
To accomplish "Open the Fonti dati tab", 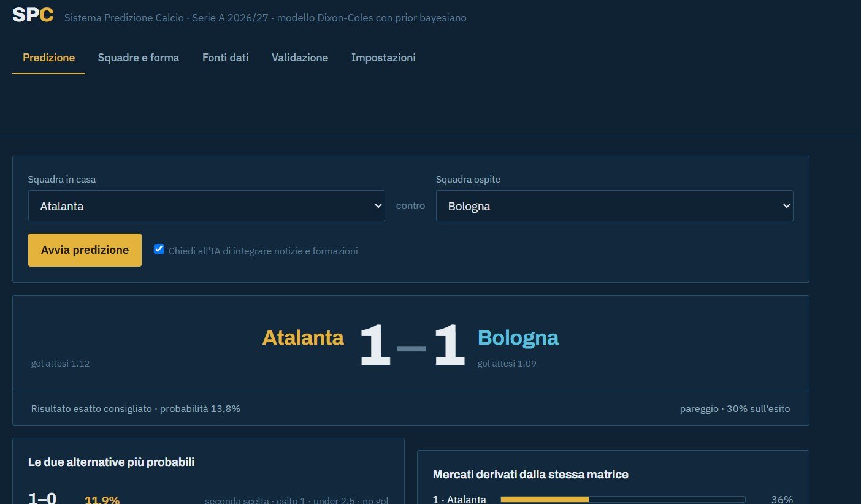I will pos(226,58).
